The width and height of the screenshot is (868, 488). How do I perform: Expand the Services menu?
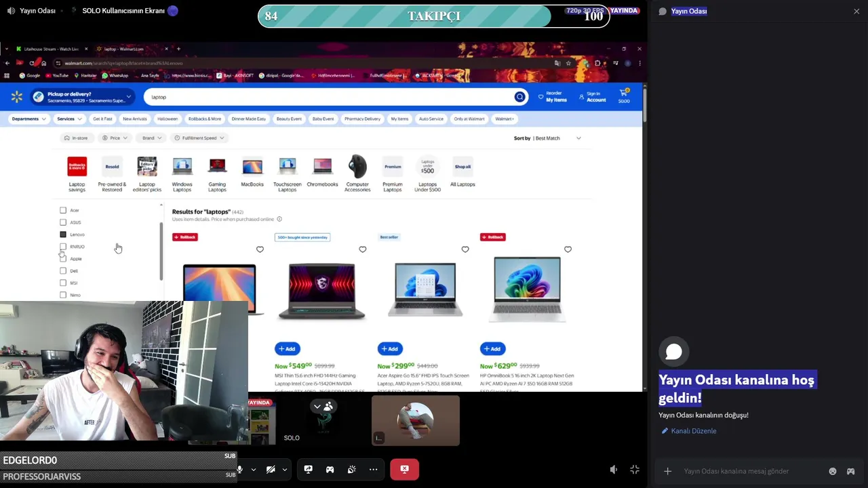click(69, 119)
